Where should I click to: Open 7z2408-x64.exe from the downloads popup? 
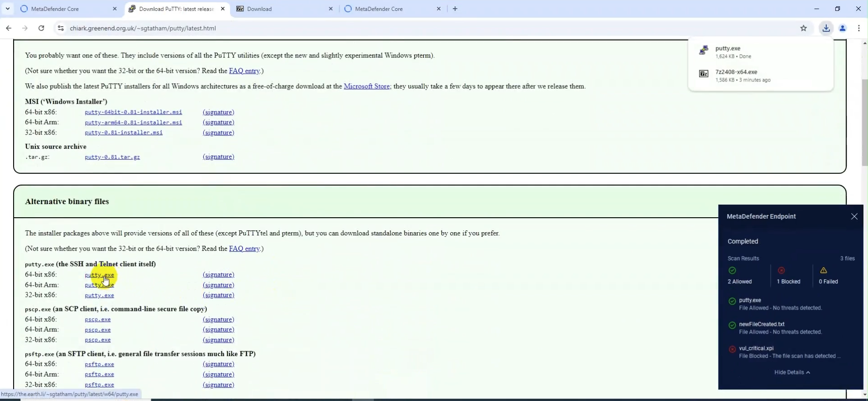(x=761, y=75)
